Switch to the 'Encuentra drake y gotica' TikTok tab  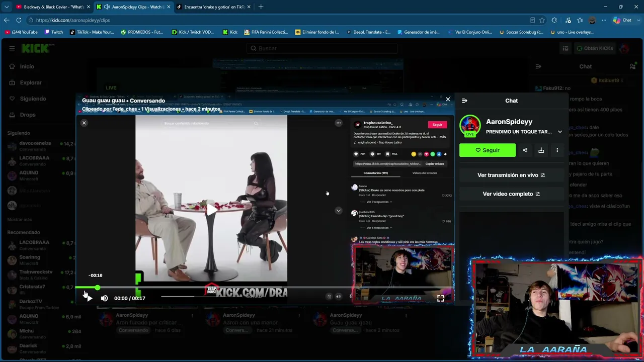tap(214, 7)
